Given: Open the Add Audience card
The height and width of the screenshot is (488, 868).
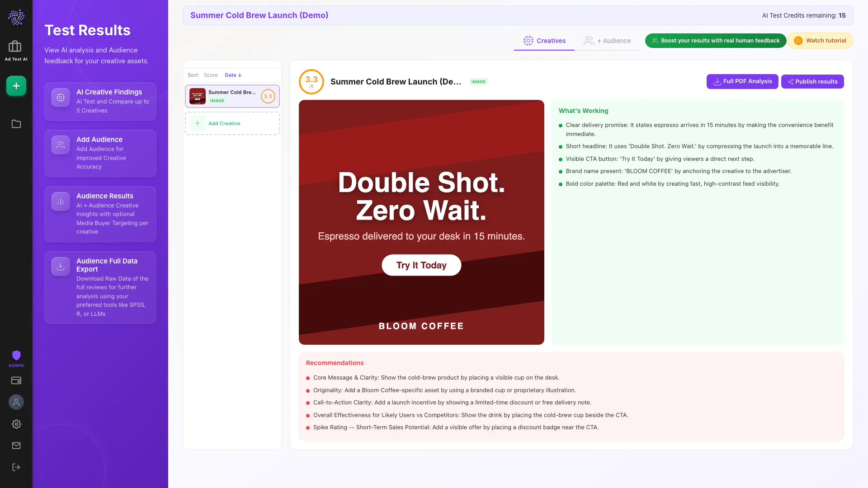Looking at the screenshot, I should (x=100, y=153).
